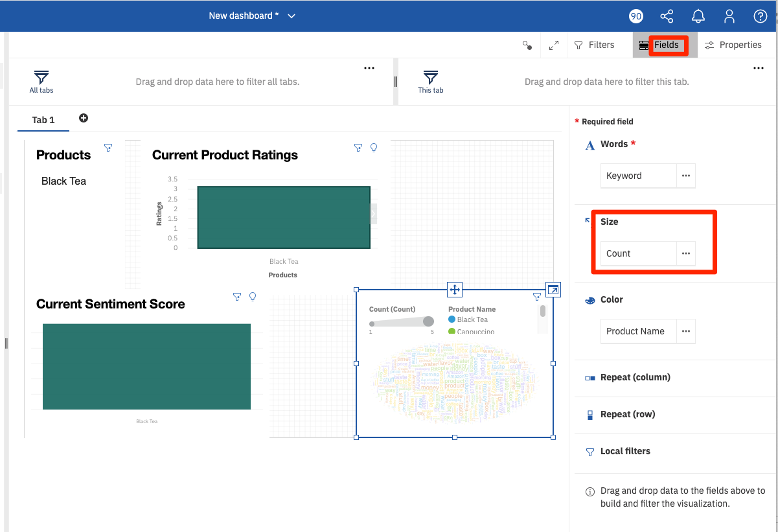Open the All tabs filter ellipsis menu
Screen dimensions: 778x532
[369, 68]
